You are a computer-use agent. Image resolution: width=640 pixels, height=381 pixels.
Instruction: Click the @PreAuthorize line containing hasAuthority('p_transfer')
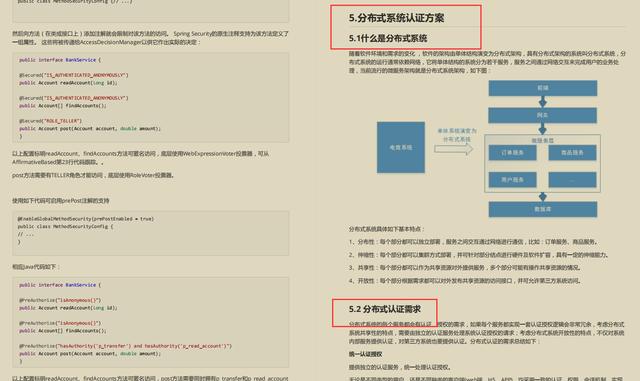[125, 346]
